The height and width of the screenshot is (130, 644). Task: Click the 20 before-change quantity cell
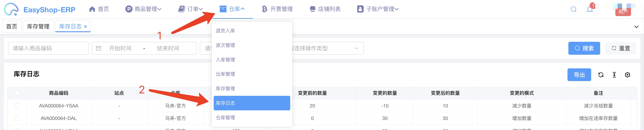click(312, 106)
